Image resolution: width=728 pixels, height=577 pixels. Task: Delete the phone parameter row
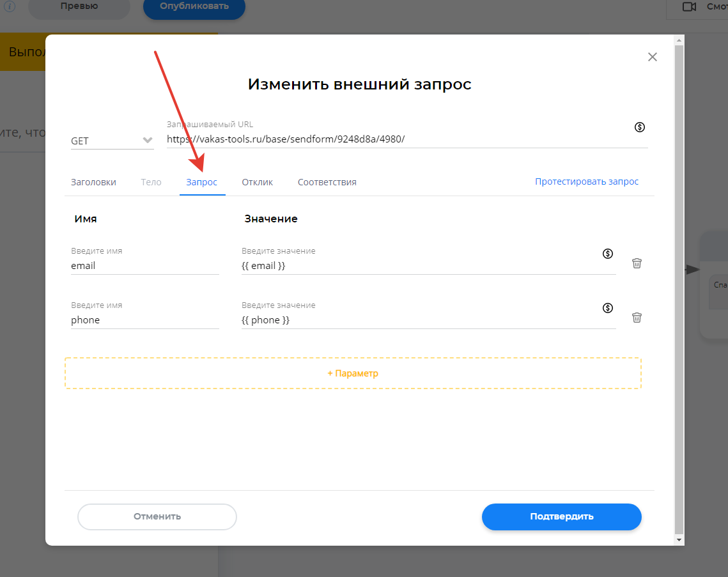pos(637,318)
